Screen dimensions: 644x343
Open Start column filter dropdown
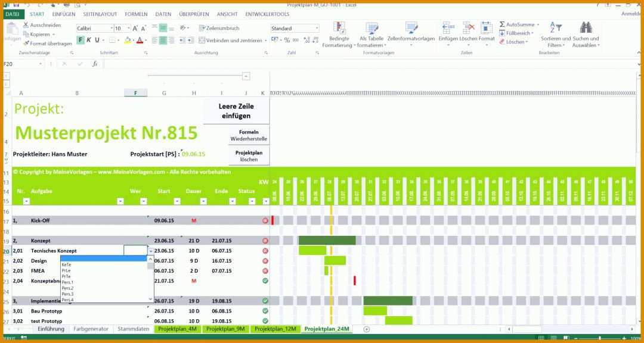click(177, 201)
